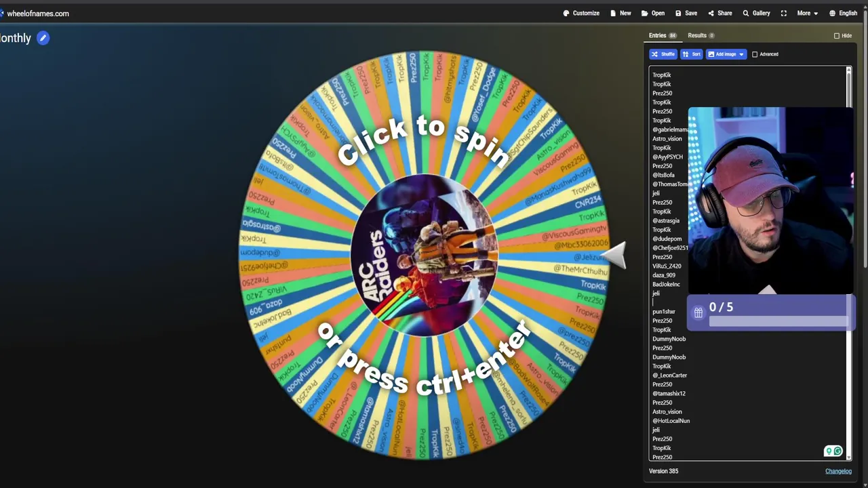Select entry '@_LeonCarter' in the list
Screen dimensions: 868x488
tap(669, 375)
